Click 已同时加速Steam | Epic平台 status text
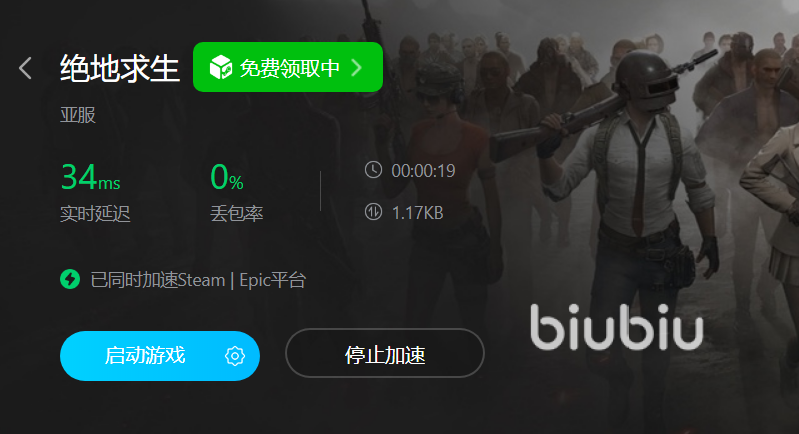The height and width of the screenshot is (434, 799). click(x=198, y=280)
